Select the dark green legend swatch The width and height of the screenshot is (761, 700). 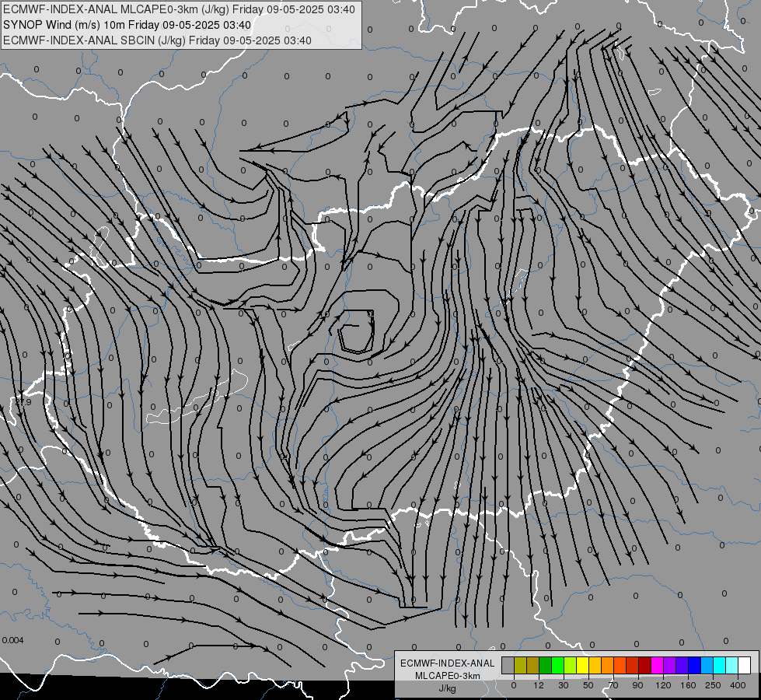[546, 665]
